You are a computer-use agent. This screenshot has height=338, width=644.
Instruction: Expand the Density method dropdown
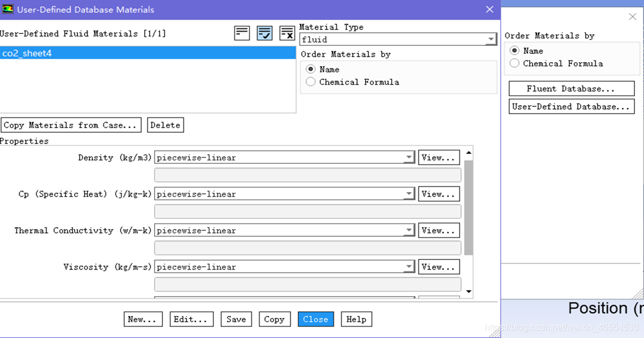(x=409, y=158)
